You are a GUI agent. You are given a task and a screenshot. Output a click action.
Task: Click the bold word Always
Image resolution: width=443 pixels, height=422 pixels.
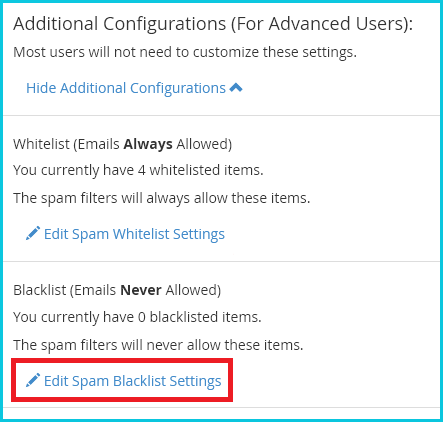148,144
